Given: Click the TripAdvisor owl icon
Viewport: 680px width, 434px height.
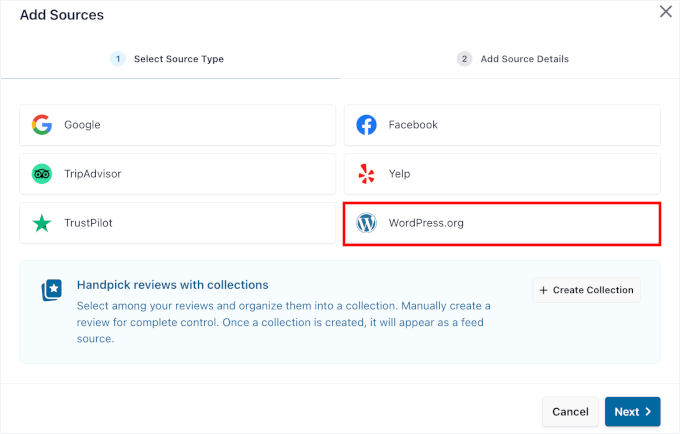Looking at the screenshot, I should pyautogui.click(x=42, y=174).
